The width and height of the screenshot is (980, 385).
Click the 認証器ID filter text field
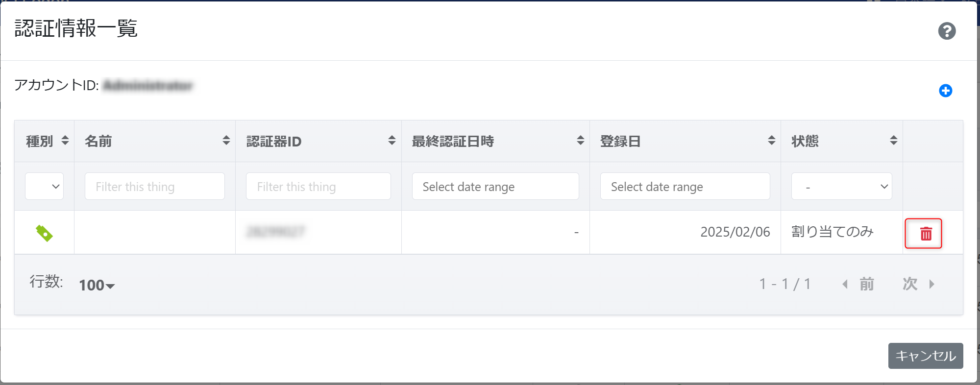pyautogui.click(x=318, y=187)
